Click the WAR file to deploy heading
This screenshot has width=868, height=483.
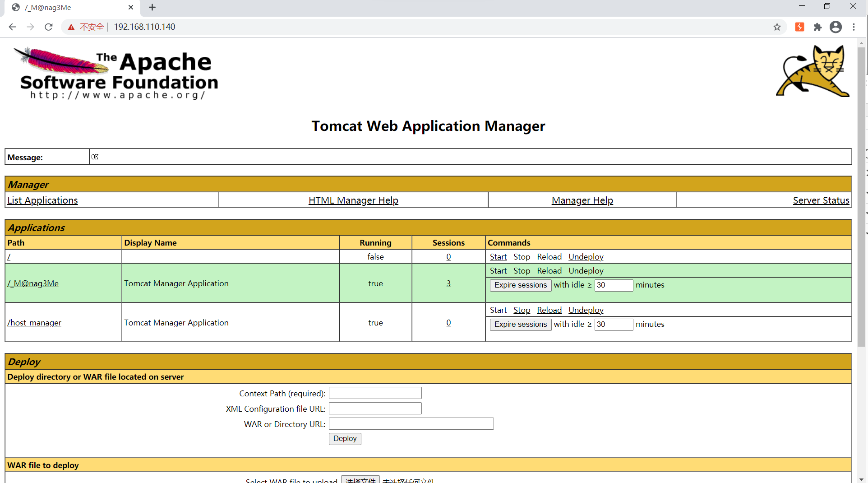click(43, 465)
